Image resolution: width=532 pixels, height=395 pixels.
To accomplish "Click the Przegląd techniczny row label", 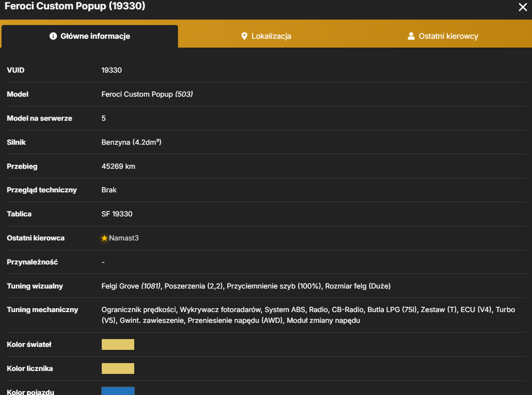I will click(41, 190).
